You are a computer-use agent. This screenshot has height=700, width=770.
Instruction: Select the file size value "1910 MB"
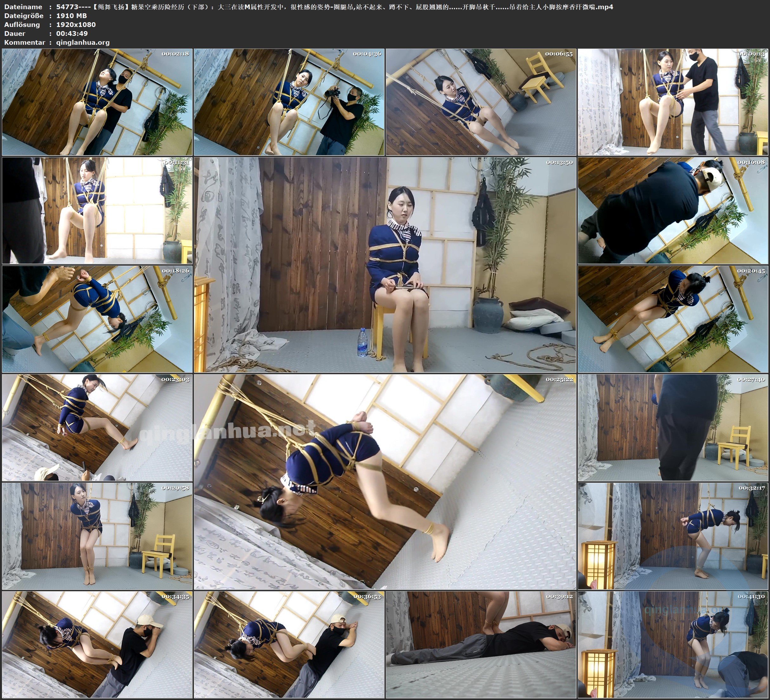pos(71,16)
